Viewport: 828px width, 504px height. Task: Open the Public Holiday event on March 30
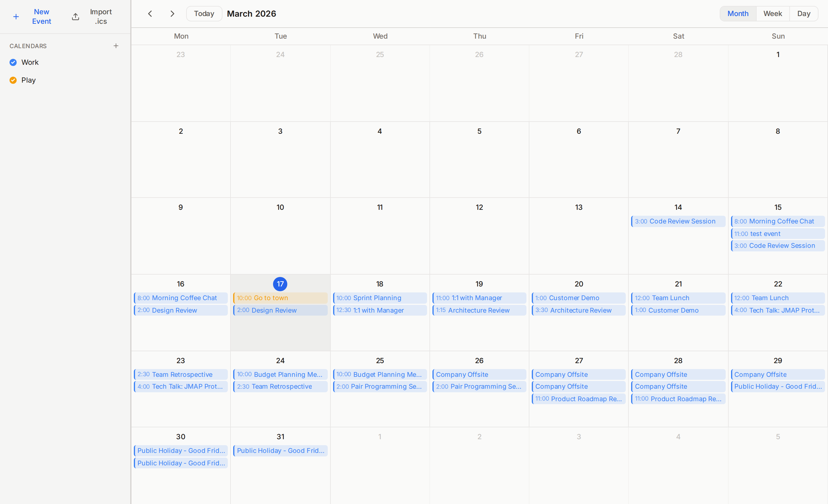coord(181,450)
